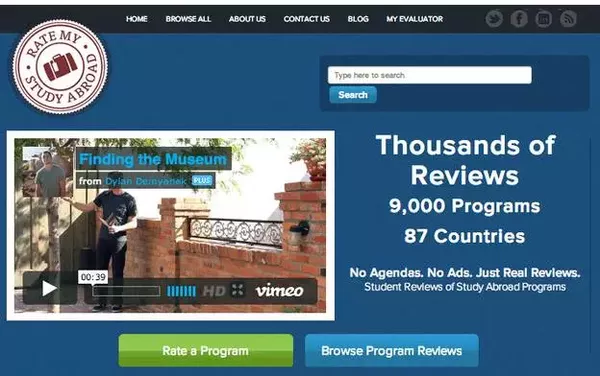
Task: Open My Evaluator in the navigation
Action: 414,19
